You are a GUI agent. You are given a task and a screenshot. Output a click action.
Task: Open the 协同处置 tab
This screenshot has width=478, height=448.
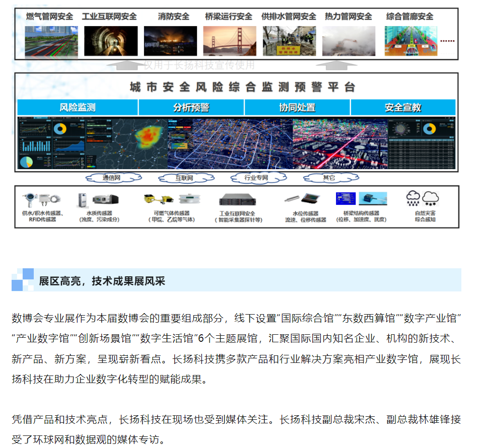pyautogui.click(x=297, y=108)
